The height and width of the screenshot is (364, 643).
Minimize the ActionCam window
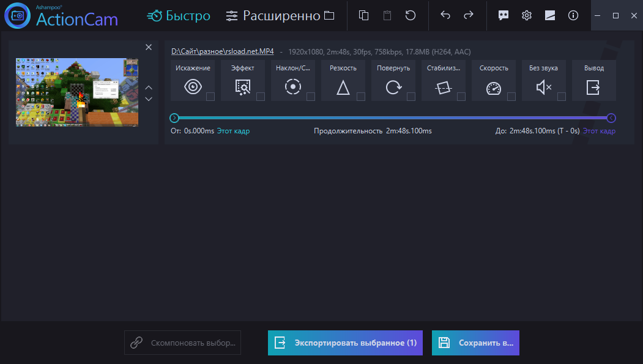click(x=598, y=15)
